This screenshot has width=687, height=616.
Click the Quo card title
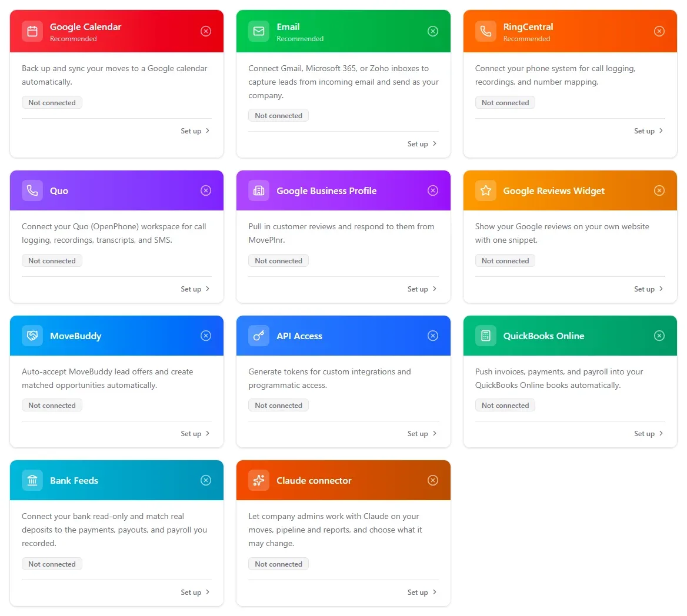click(x=59, y=191)
